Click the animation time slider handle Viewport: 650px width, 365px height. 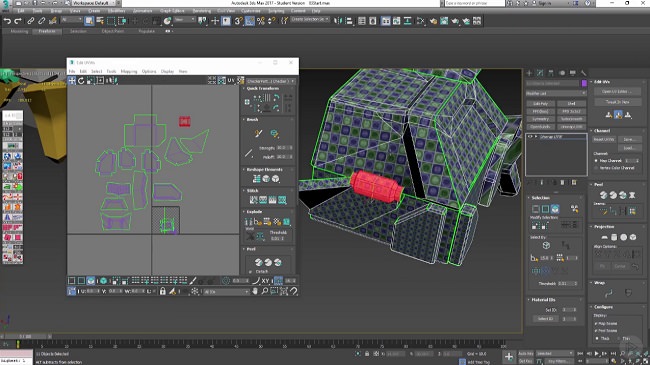(26, 336)
